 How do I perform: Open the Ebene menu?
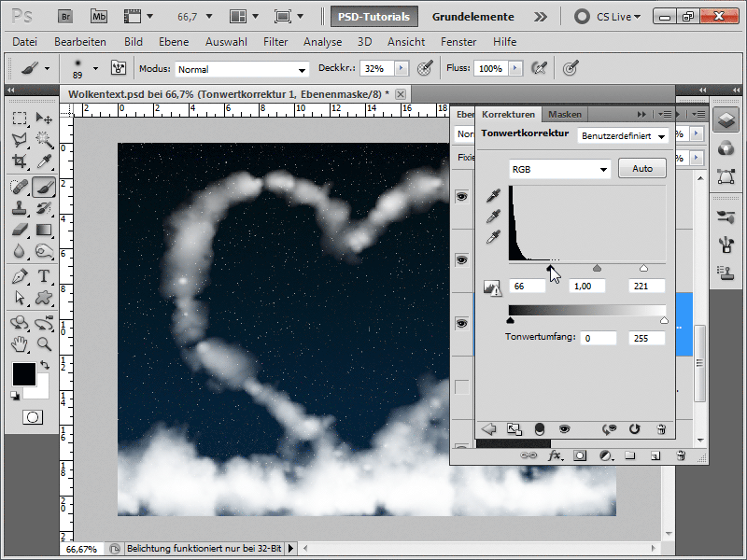[174, 42]
